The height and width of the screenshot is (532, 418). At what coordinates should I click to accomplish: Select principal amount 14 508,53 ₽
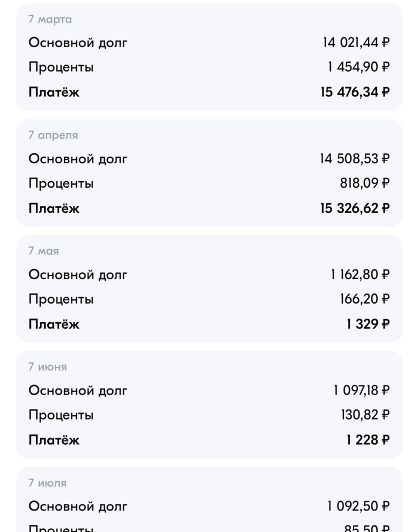pos(355,159)
